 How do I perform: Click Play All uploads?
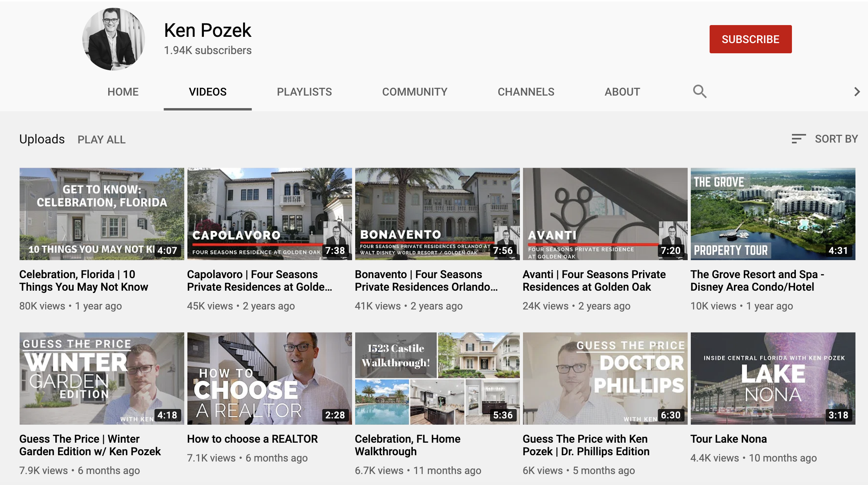click(102, 139)
